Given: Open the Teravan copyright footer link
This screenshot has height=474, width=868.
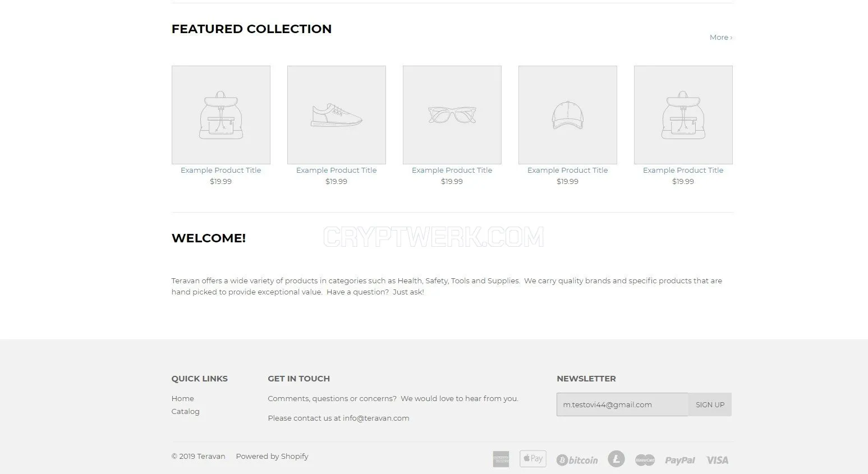Looking at the screenshot, I should click(211, 456).
